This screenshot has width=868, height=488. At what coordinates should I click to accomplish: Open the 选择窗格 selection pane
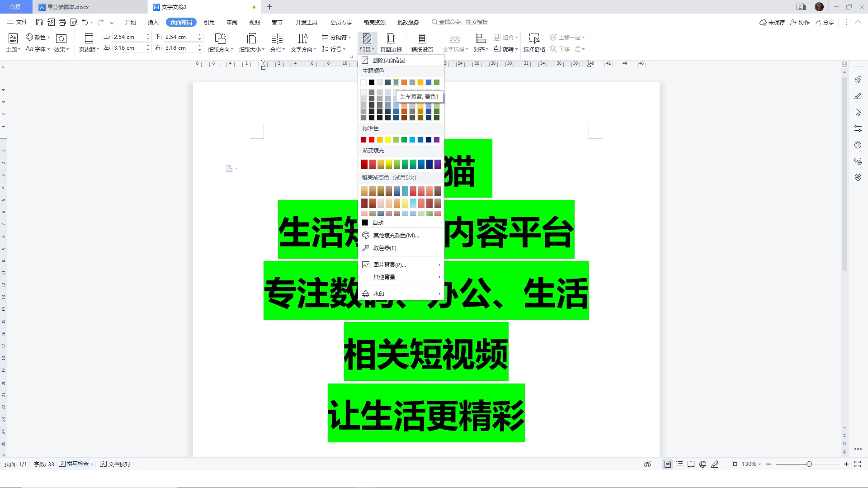point(534,42)
